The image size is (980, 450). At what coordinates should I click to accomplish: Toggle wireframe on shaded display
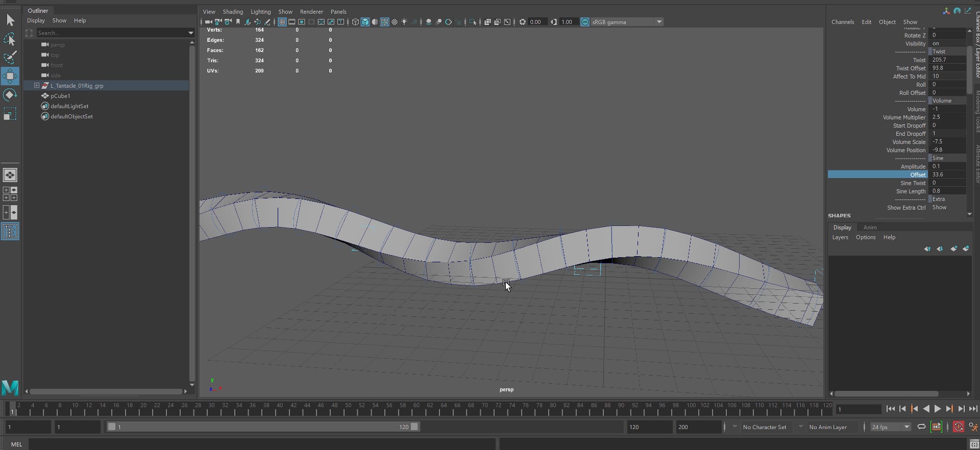click(x=385, y=22)
